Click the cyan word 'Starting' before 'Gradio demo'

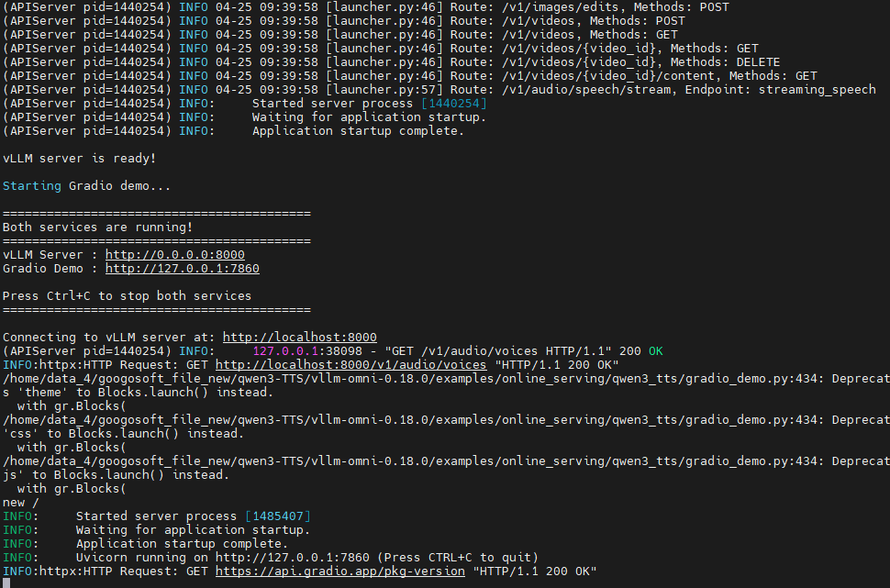pyautogui.click(x=32, y=186)
